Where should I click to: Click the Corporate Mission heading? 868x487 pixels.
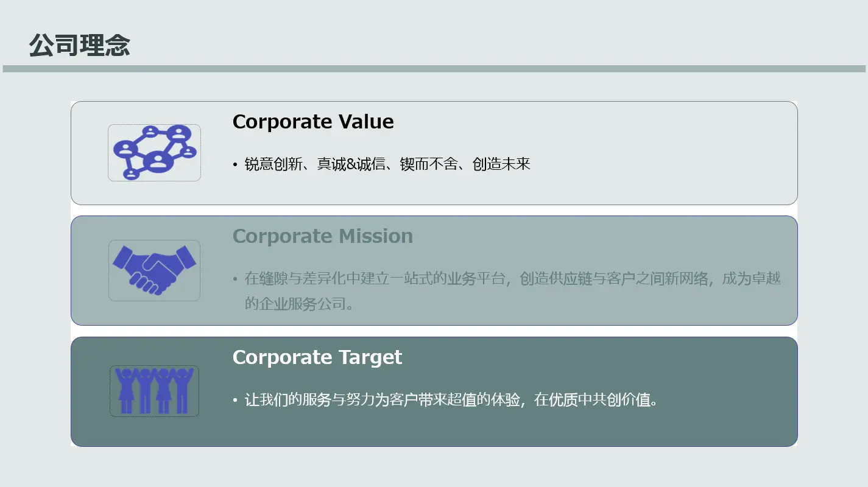[x=322, y=236]
